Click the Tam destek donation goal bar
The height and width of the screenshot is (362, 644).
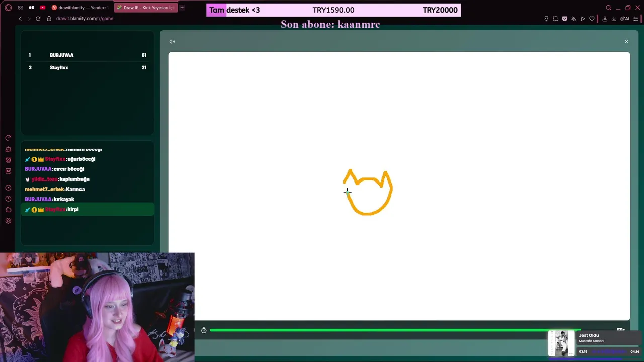(334, 10)
